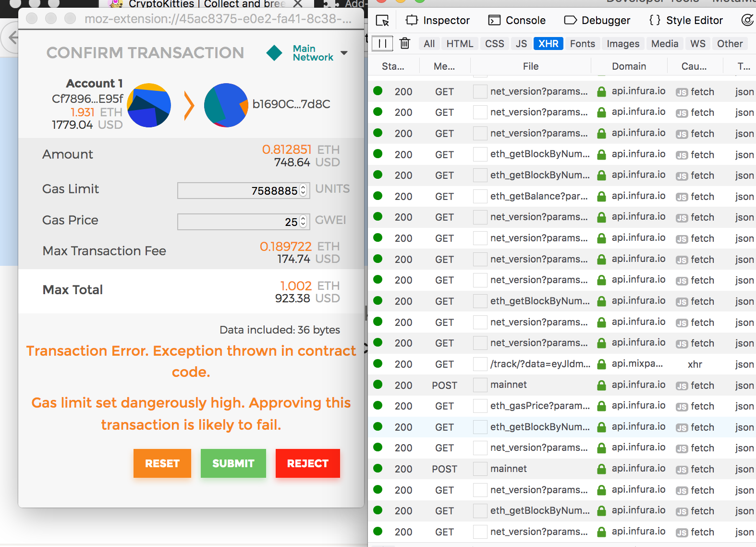Open Main Network selector dropdown
Image resolution: width=756 pixels, height=547 pixels.
pos(319,53)
